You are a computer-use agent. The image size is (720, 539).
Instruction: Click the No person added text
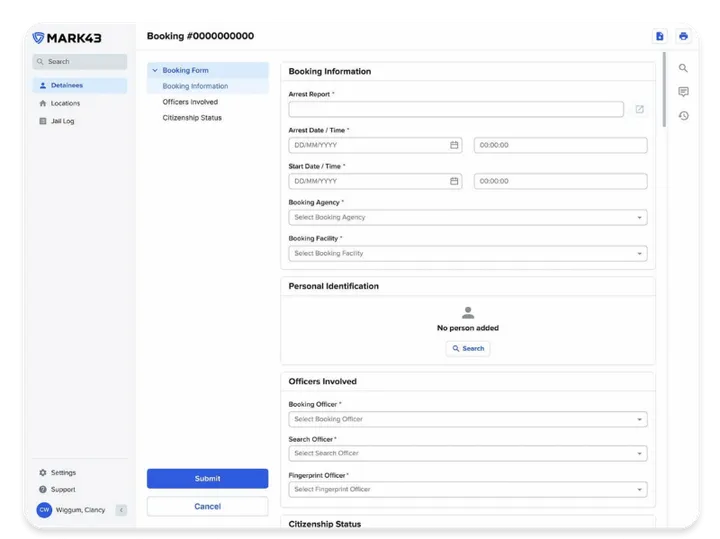[x=468, y=328]
